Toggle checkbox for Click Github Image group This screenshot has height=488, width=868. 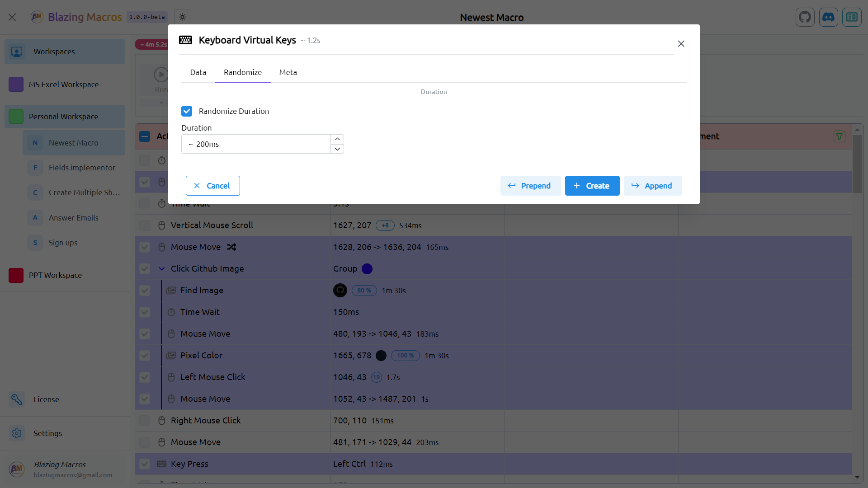pyautogui.click(x=145, y=269)
